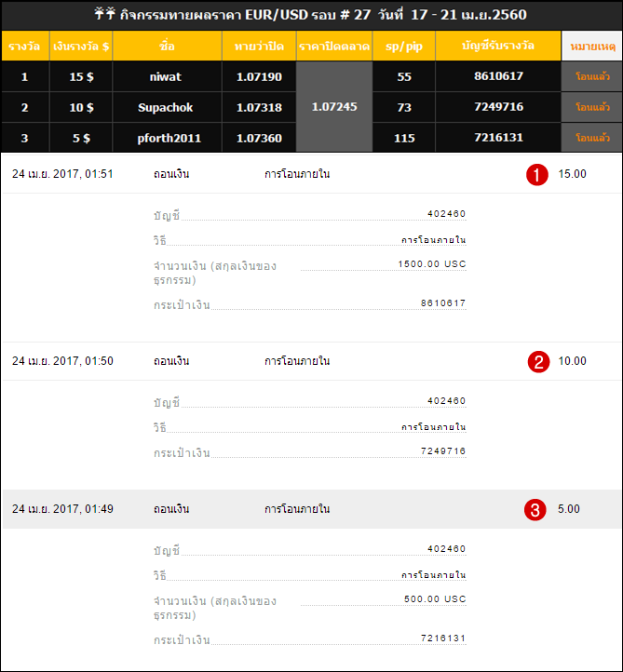
Task: Select winner name pforth2011 in table
Action: (x=167, y=138)
